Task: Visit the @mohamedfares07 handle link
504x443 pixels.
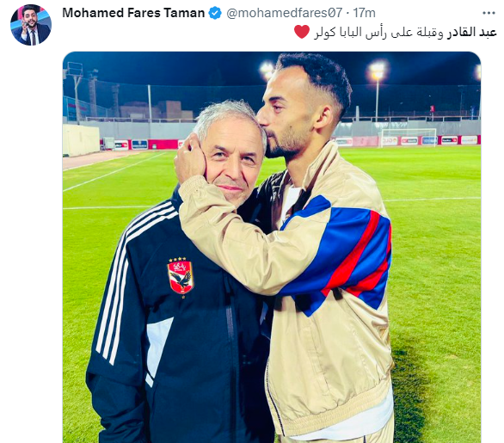Action: 284,13
